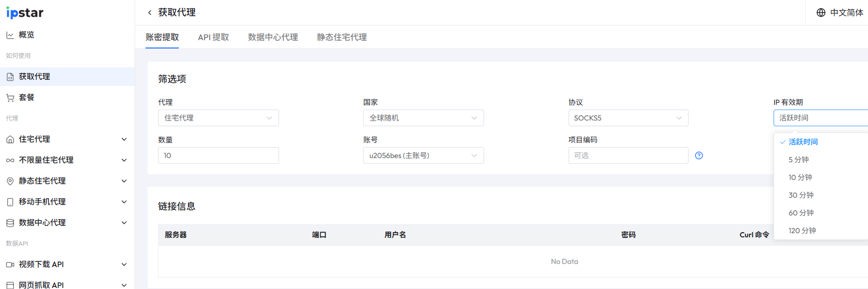Click the 项目编码 optional input field
The image size is (868, 289).
pyautogui.click(x=628, y=155)
